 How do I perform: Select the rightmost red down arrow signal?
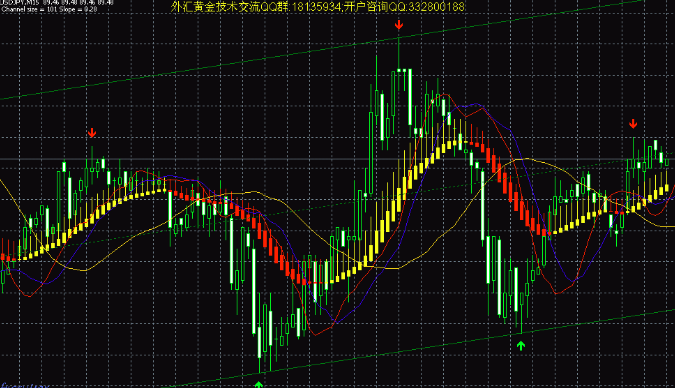[633, 124]
